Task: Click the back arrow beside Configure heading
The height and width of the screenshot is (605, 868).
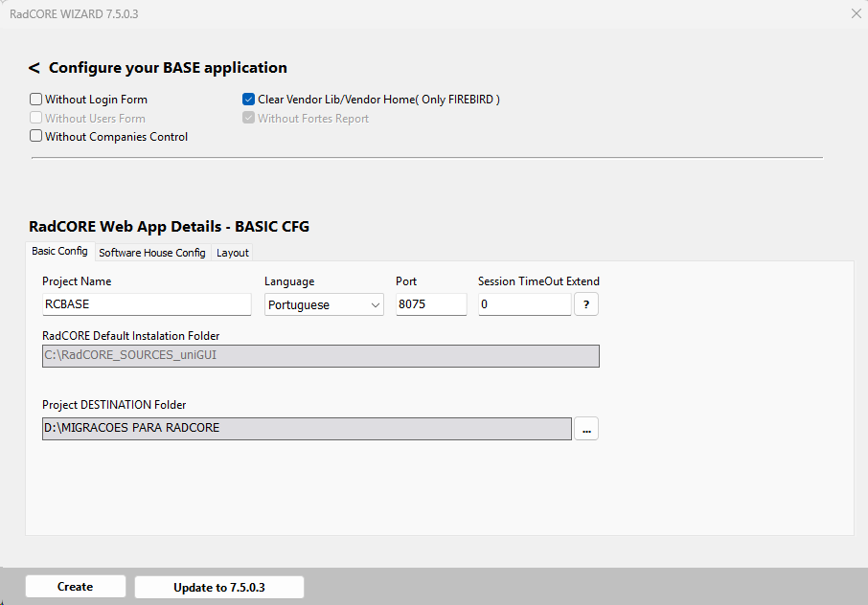Action: click(x=34, y=68)
